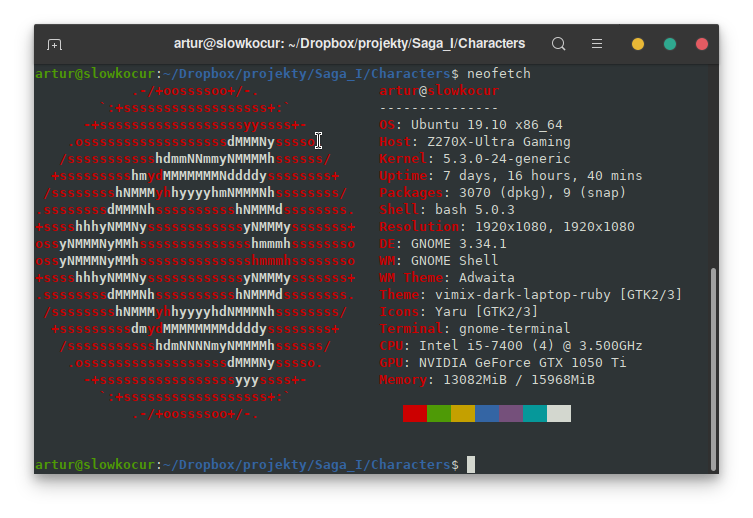Minimize the window with the yellow button
Viewport: 753px width, 518px height.
638,44
